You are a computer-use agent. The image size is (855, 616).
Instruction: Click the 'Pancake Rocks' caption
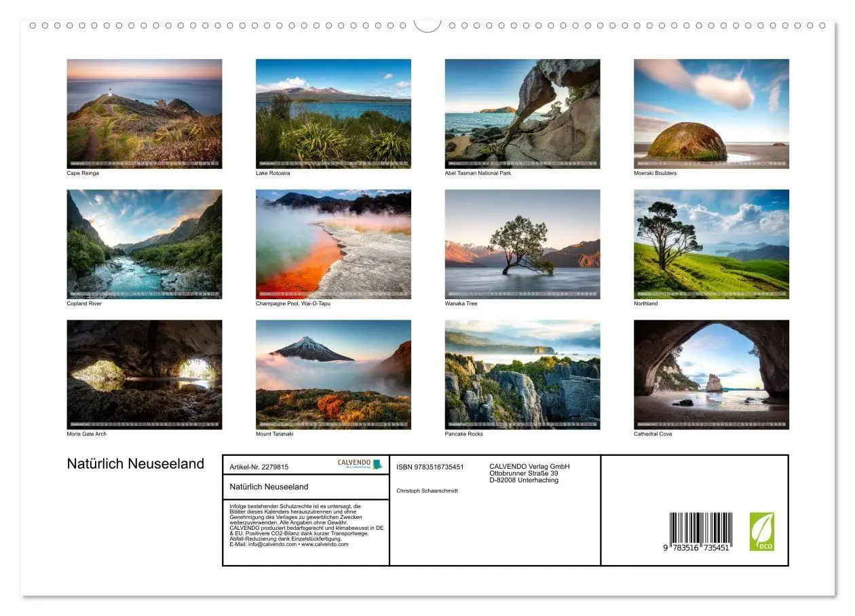click(464, 434)
